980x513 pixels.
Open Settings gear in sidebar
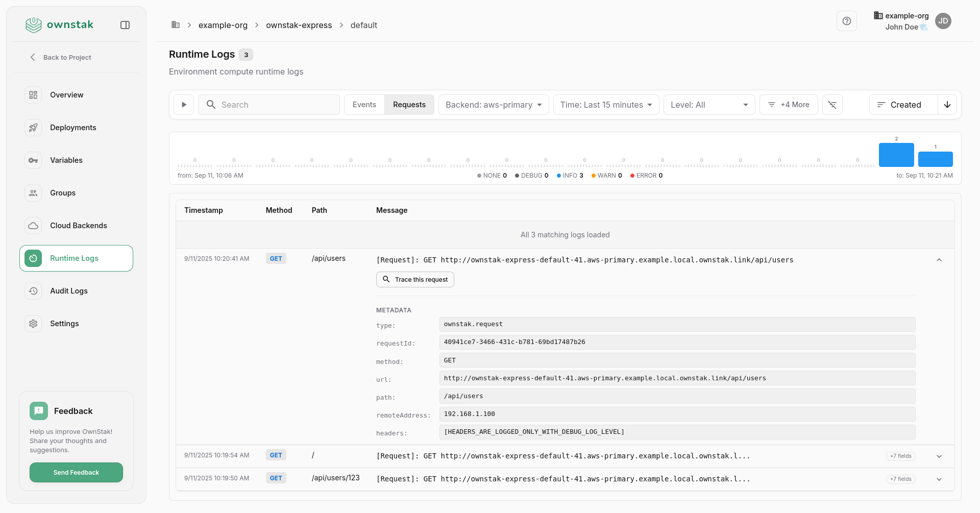pos(33,324)
